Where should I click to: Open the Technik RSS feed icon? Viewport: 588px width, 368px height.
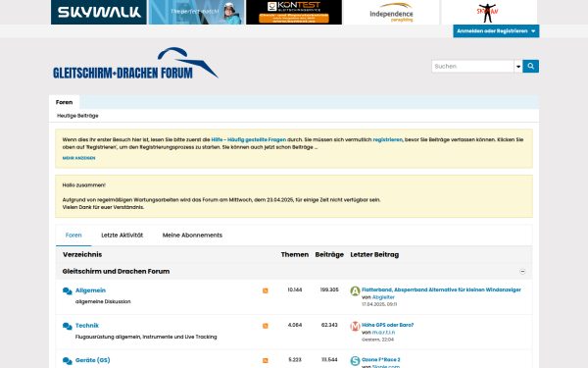[266, 326]
